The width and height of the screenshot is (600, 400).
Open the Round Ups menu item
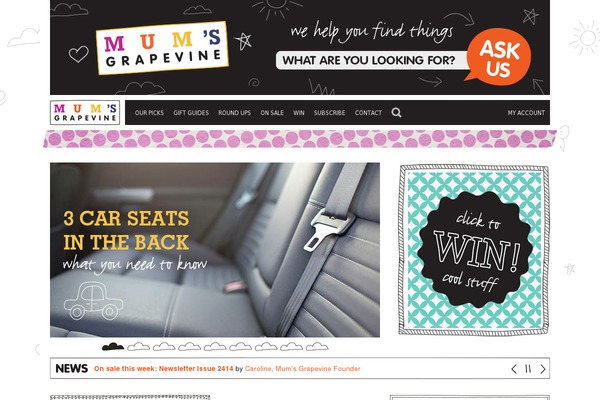click(x=235, y=113)
